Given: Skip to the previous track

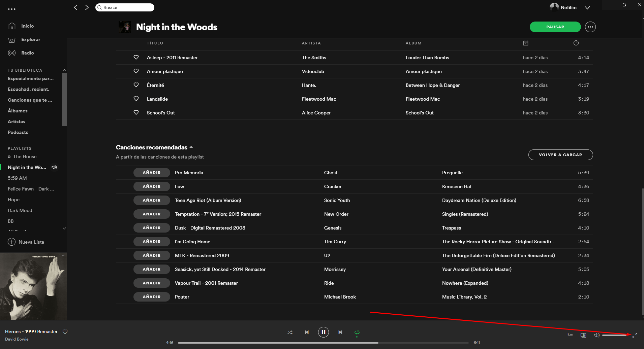Looking at the screenshot, I should [x=307, y=332].
